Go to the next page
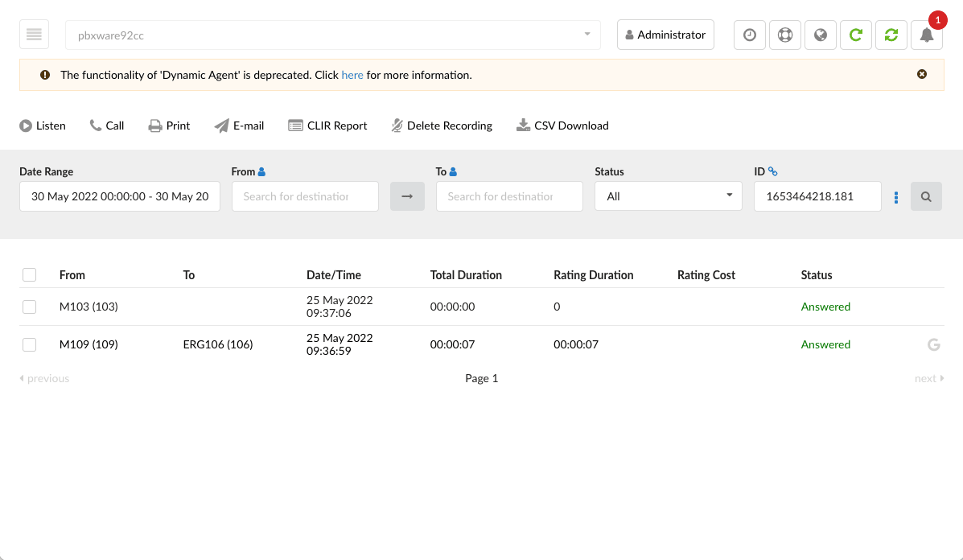The image size is (963, 560). [x=929, y=378]
